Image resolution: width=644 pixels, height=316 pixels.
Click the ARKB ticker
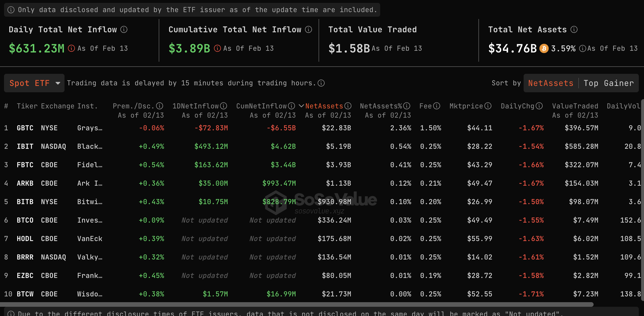25,183
